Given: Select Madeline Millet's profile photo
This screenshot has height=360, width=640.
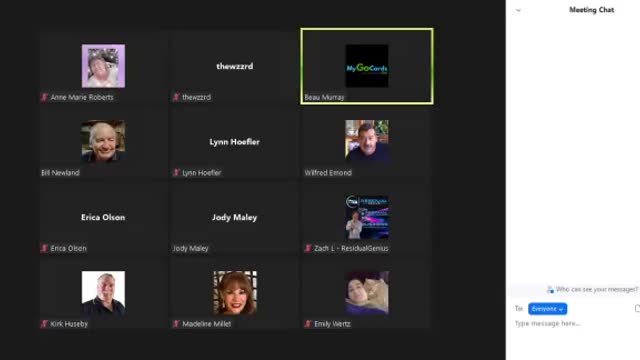Looking at the screenshot, I should [235, 293].
